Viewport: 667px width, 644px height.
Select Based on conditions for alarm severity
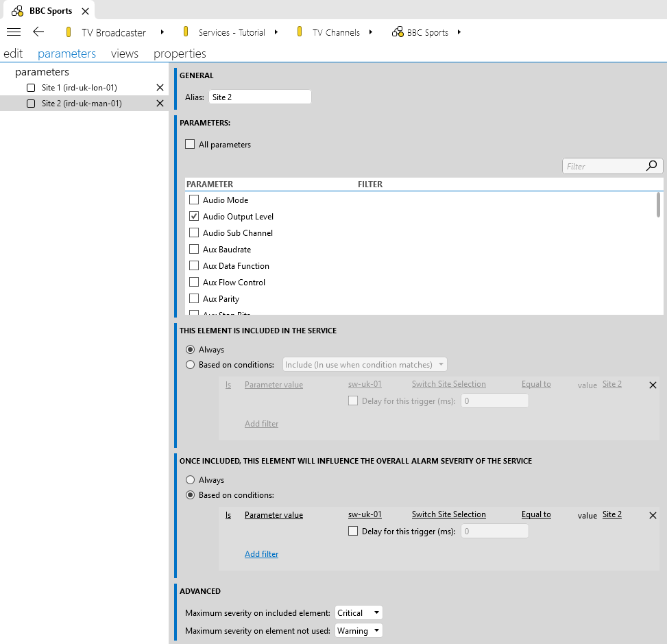pos(190,495)
